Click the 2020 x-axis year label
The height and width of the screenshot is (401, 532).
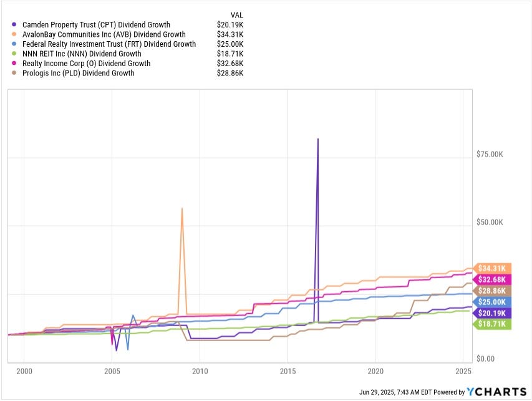point(375,371)
